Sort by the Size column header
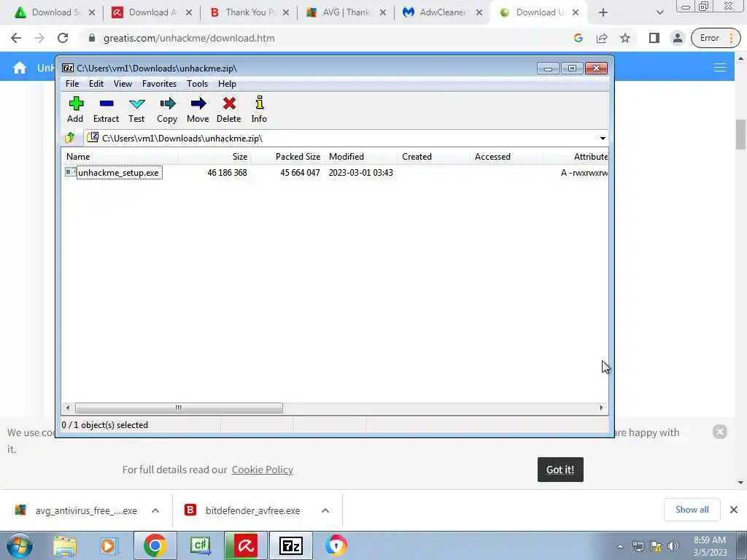Viewport: 747px width, 560px height. [215, 157]
